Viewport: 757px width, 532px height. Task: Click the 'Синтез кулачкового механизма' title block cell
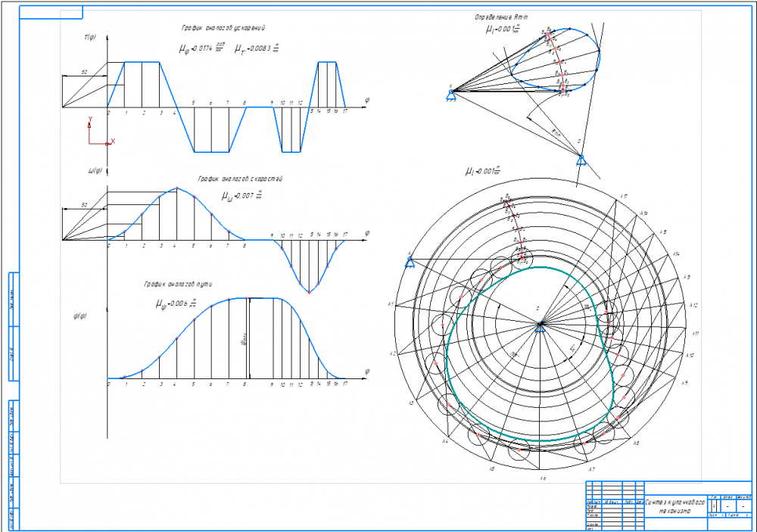pos(675,507)
